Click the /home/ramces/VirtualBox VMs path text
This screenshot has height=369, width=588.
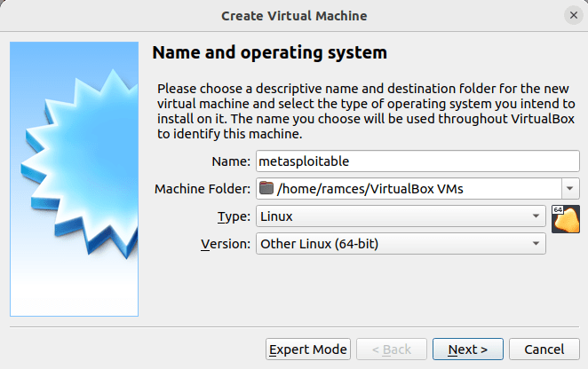click(x=370, y=189)
